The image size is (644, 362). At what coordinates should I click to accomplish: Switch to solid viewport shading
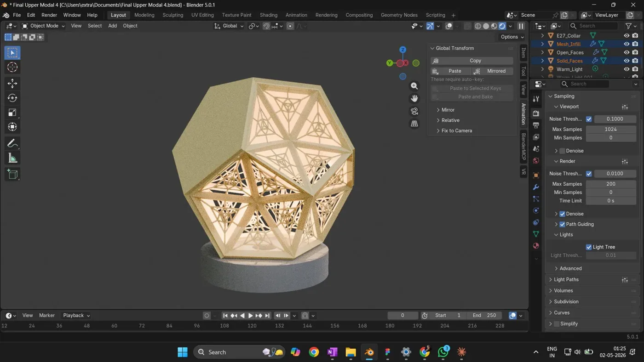[486, 26]
